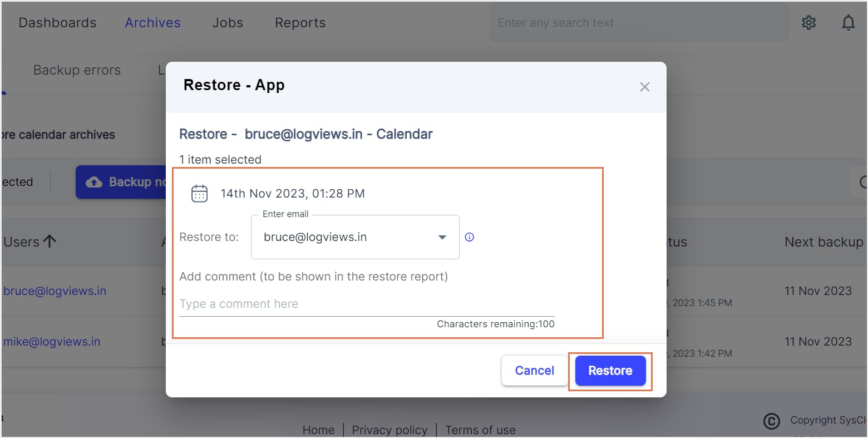Open the bruce@logviews.in user link

pyautogui.click(x=55, y=291)
